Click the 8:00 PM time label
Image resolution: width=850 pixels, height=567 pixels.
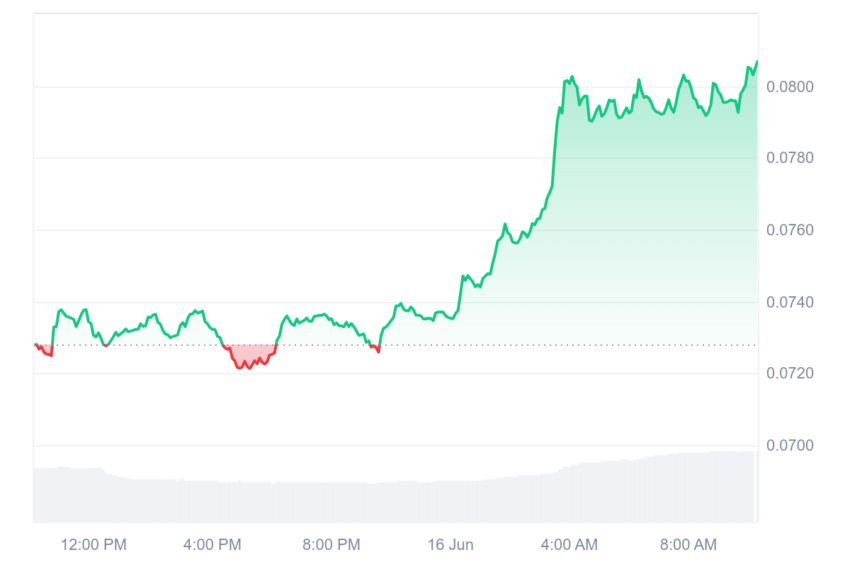click(x=331, y=544)
